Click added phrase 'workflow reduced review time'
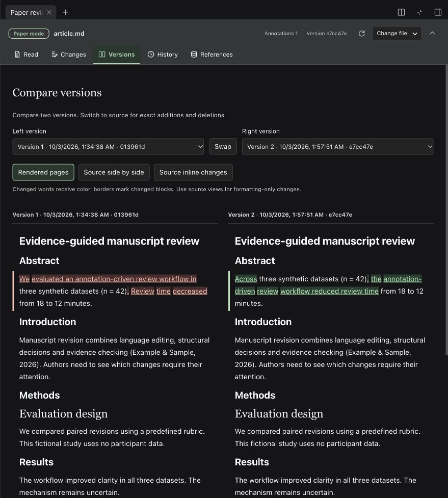 click(x=329, y=291)
